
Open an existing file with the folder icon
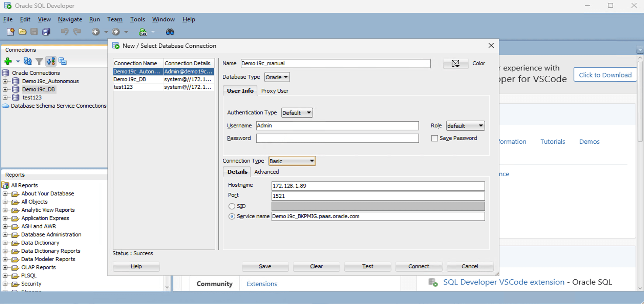[x=23, y=32]
